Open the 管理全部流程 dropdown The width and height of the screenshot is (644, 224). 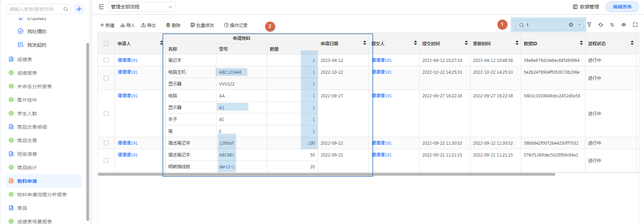[142, 7]
